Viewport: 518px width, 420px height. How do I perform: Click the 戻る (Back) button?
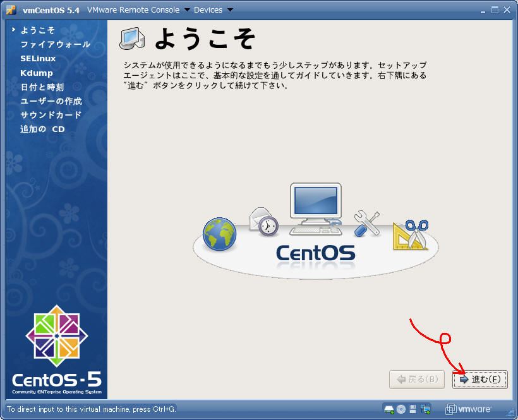pyautogui.click(x=417, y=380)
